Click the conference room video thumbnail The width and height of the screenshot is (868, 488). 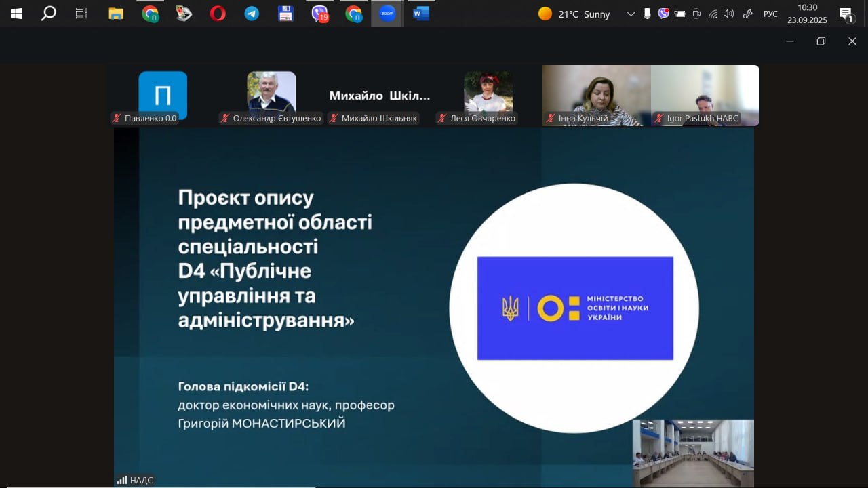[x=693, y=453]
